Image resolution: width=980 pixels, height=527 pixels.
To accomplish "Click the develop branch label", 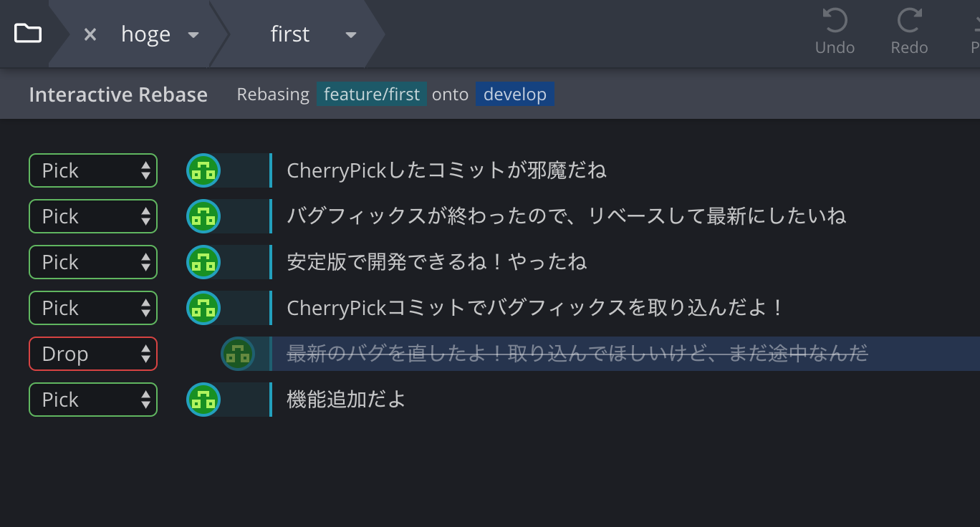I will pyautogui.click(x=515, y=95).
